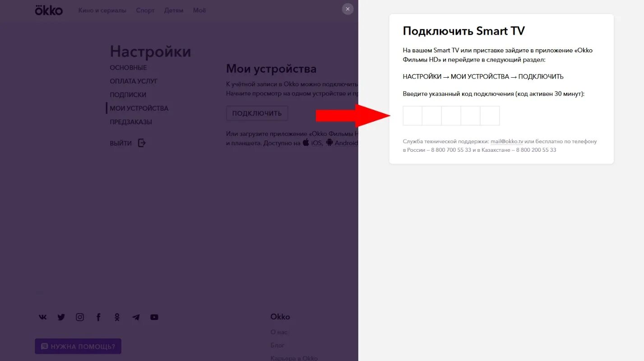Open YouTube social icon
Image resolution: width=644 pixels, height=361 pixels.
154,317
